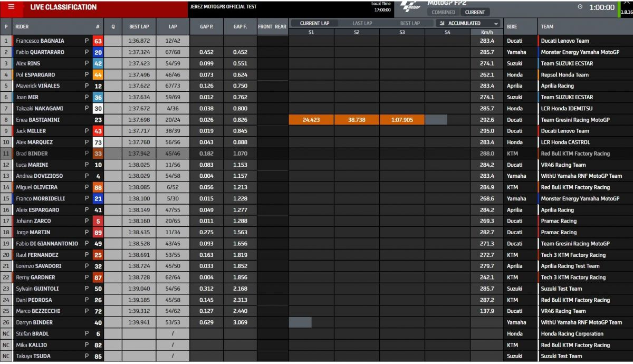Click number 87 badge for Gardner

tap(98, 277)
